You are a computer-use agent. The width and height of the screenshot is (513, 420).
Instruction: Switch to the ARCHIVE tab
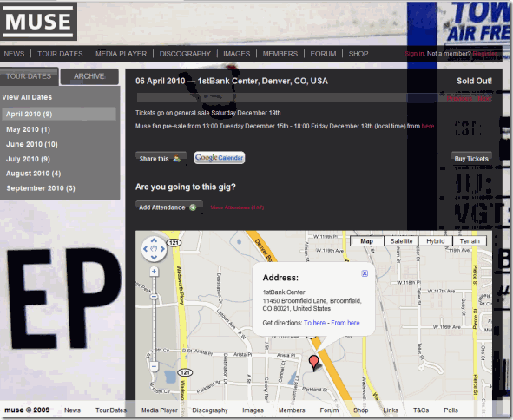click(89, 76)
